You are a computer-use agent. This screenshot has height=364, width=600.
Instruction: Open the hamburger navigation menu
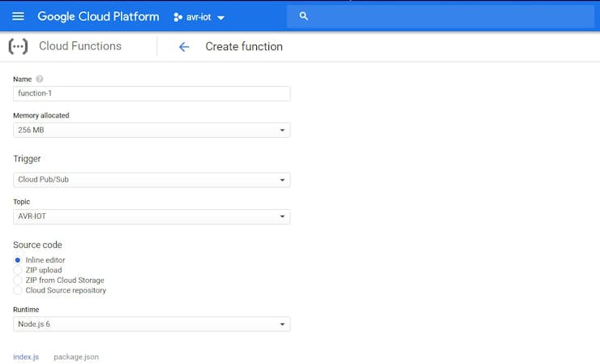(18, 16)
